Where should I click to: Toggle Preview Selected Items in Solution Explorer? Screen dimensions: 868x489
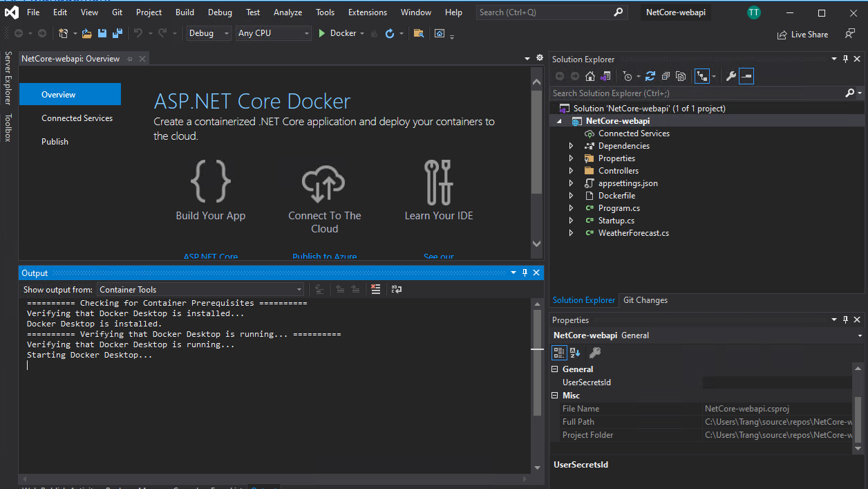(746, 77)
